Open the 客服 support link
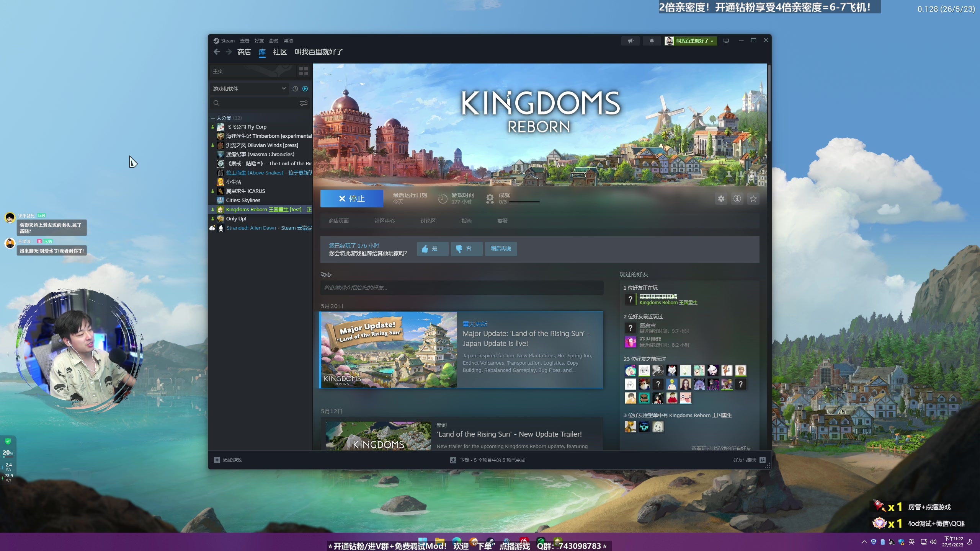This screenshot has height=551, width=980. (503, 221)
